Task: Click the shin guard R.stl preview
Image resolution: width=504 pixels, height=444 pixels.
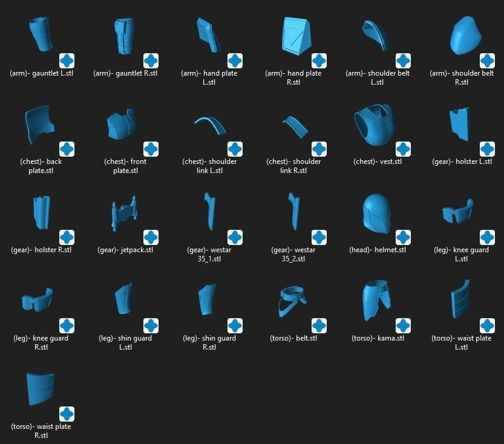Action: pos(208,299)
